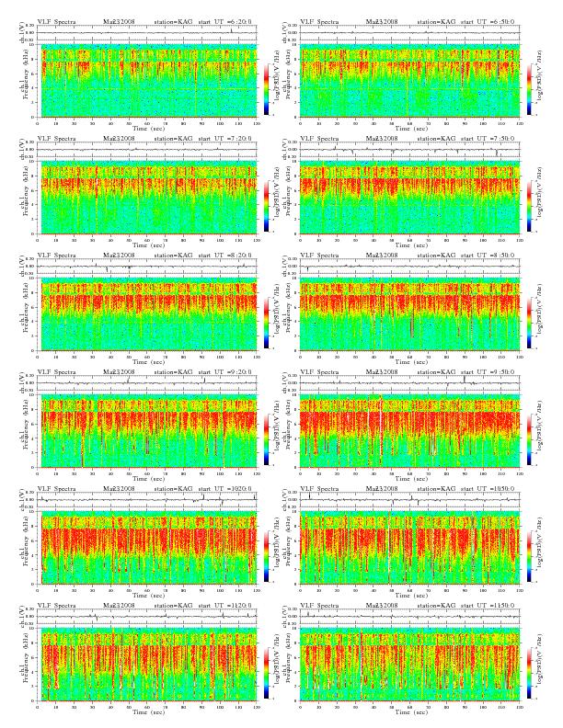Viewport: 563px width, 728px height.
Task: Click 'Time (sec)' axis label under the 11:20:0 plot
Action: [x=148, y=711]
